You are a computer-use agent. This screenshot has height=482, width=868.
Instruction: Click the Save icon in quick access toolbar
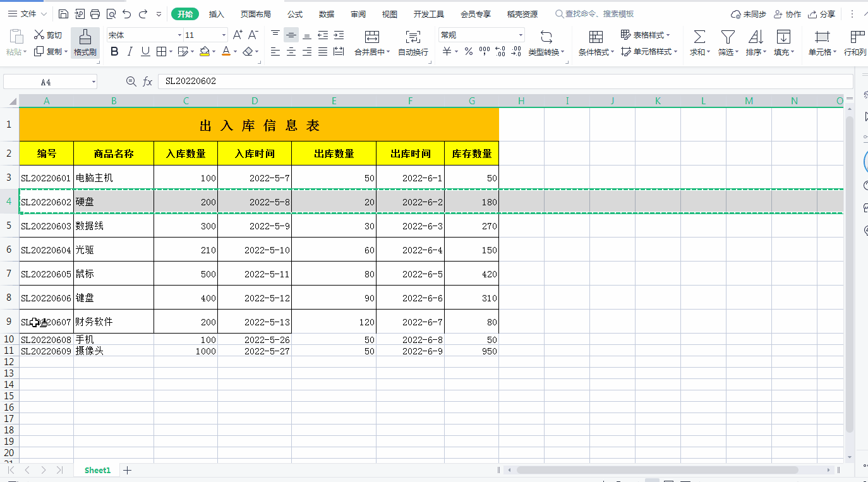[63, 14]
